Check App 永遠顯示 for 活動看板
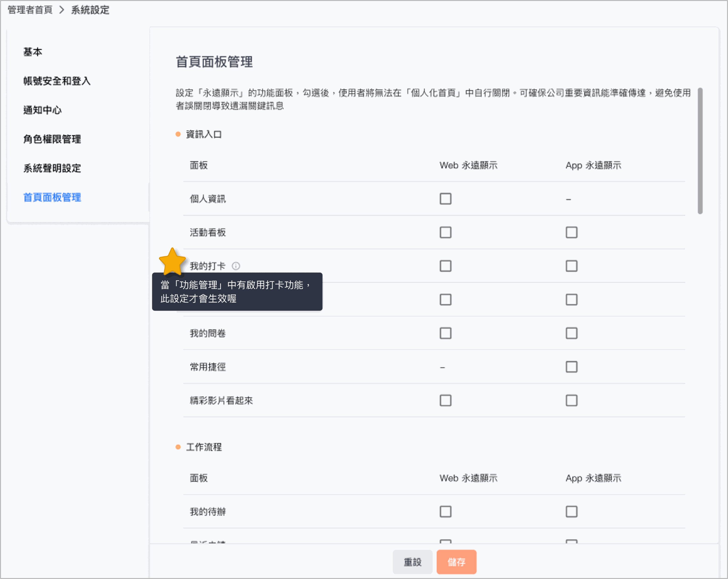 click(571, 232)
